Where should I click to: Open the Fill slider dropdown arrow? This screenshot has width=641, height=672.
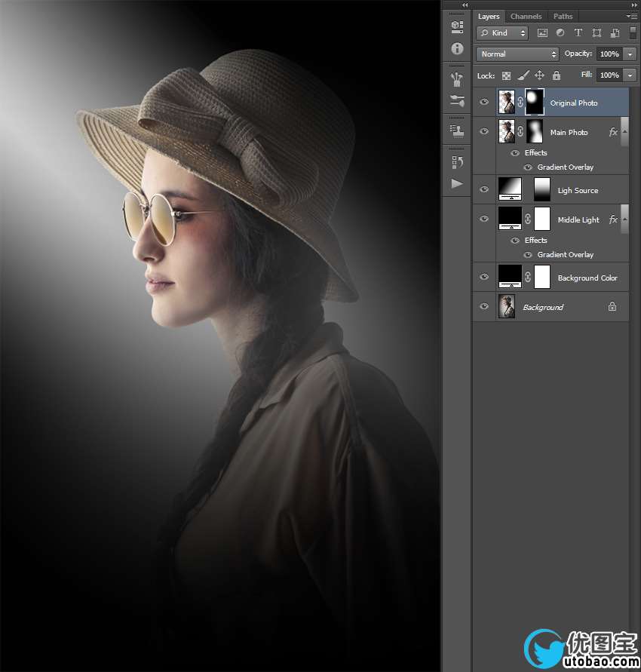click(x=630, y=75)
